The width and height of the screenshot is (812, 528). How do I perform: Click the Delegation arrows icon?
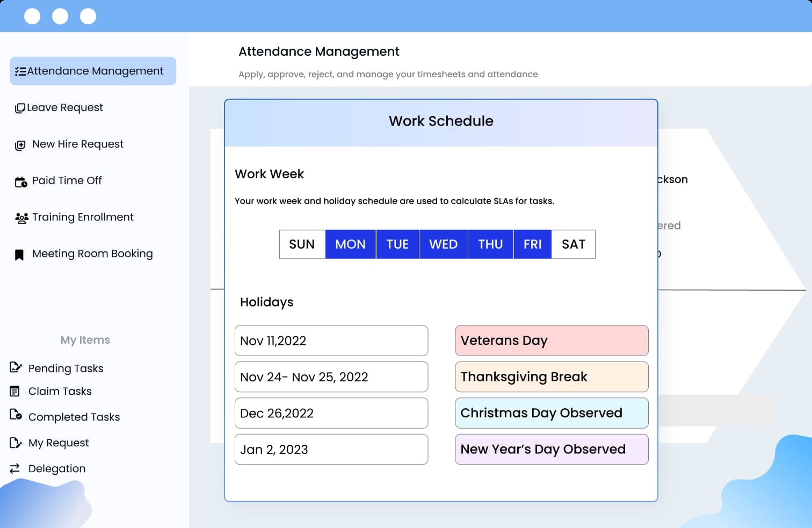click(x=15, y=469)
